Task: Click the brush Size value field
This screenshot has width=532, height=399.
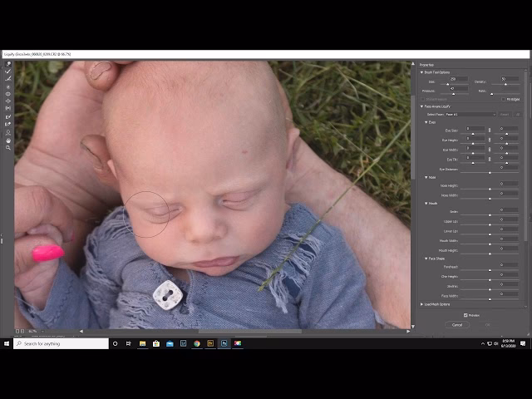Action: pyautogui.click(x=458, y=79)
